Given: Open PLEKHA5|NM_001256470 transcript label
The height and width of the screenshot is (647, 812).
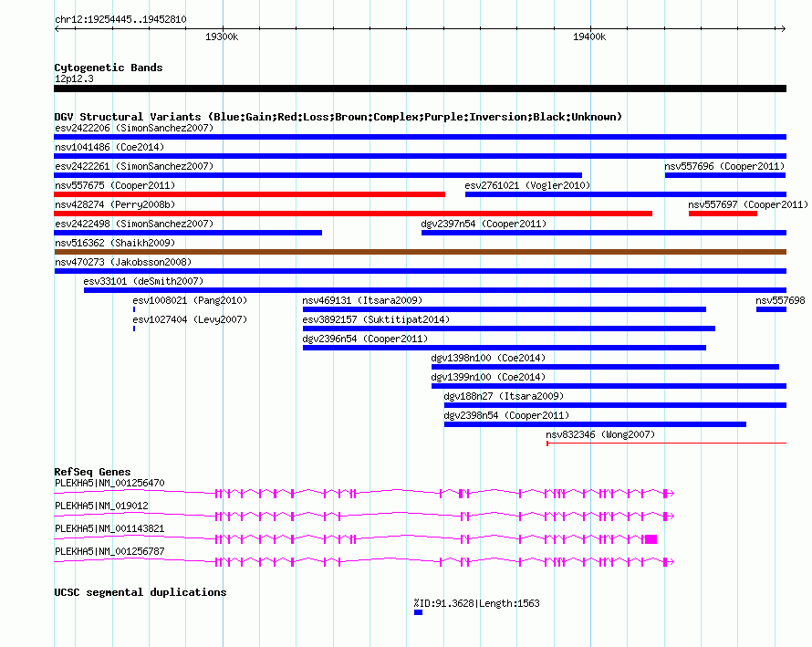Looking at the screenshot, I should pos(109,483).
